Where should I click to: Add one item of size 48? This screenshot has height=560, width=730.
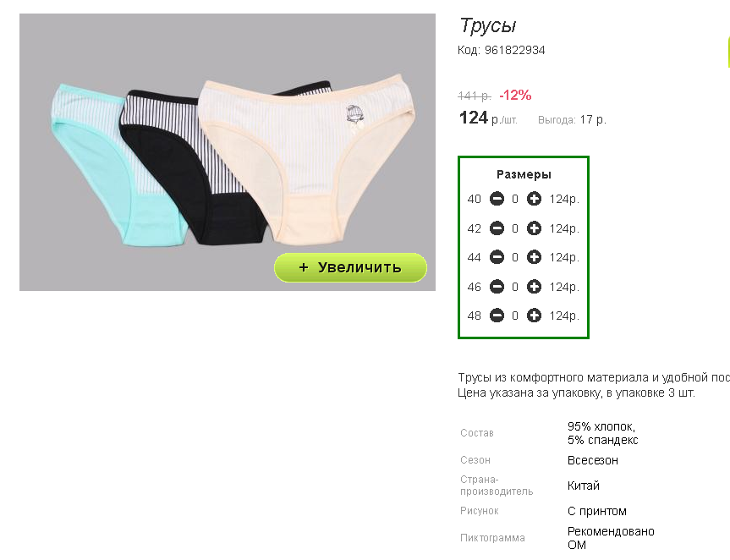534,316
